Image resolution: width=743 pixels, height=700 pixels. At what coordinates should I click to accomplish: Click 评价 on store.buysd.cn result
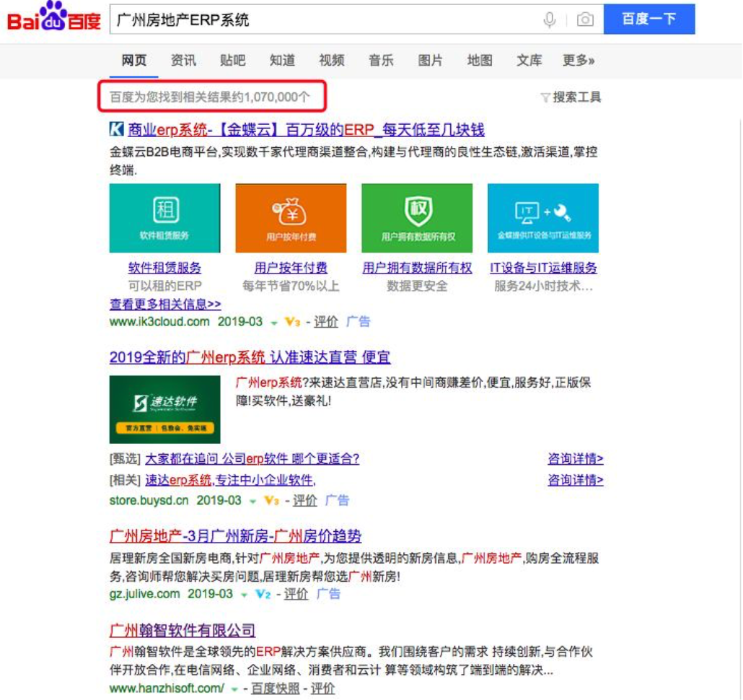click(x=304, y=501)
